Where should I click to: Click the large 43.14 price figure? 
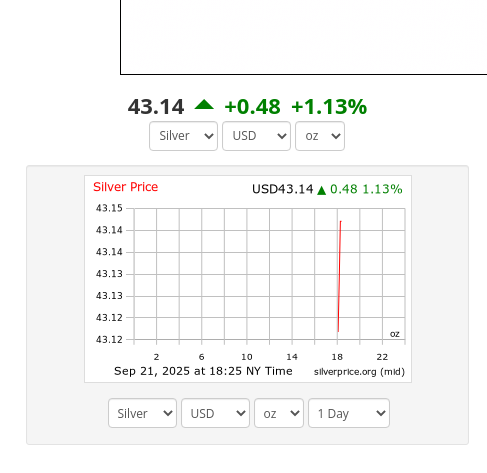coord(156,107)
